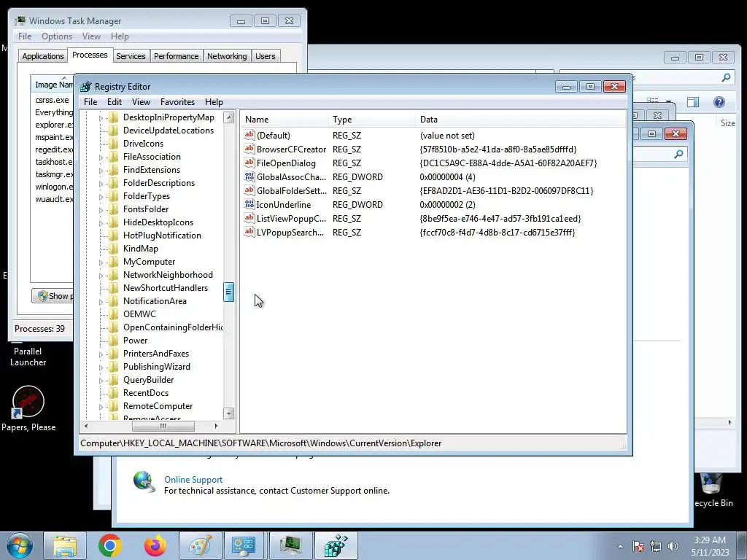Launch Firefox from the taskbar

point(155,545)
